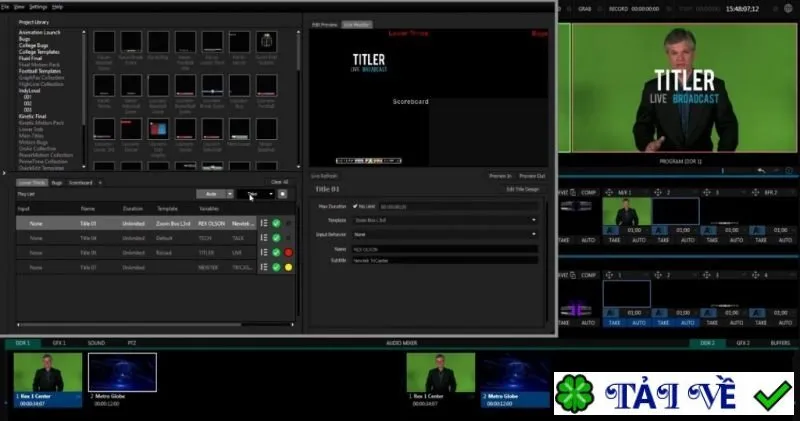
Task: Switch to the Bugs playlist tab
Action: (57, 183)
